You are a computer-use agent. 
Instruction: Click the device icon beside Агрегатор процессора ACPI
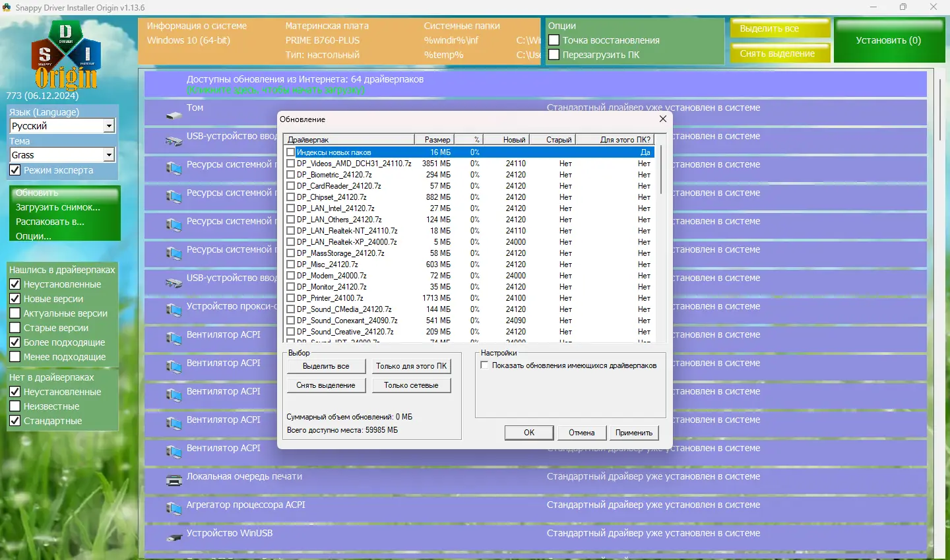point(174,509)
